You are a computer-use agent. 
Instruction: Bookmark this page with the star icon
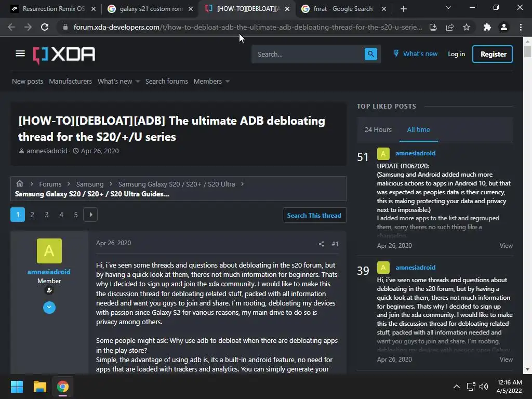click(x=467, y=27)
